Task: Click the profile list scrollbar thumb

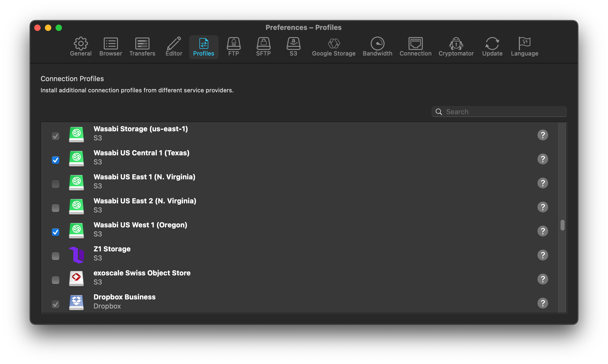Action: pyautogui.click(x=563, y=225)
